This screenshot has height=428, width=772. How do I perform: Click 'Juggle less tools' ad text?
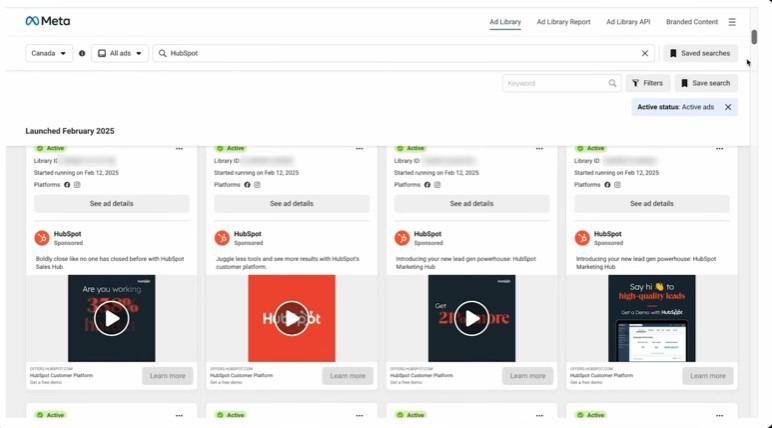tap(288, 263)
